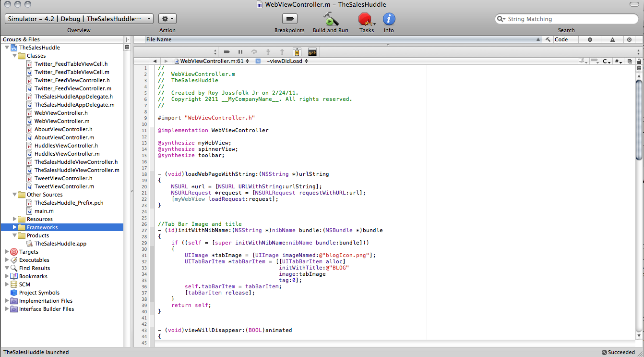Toggle Breakpoints in the toolbar
This screenshot has width=644, height=357.
tap(289, 19)
